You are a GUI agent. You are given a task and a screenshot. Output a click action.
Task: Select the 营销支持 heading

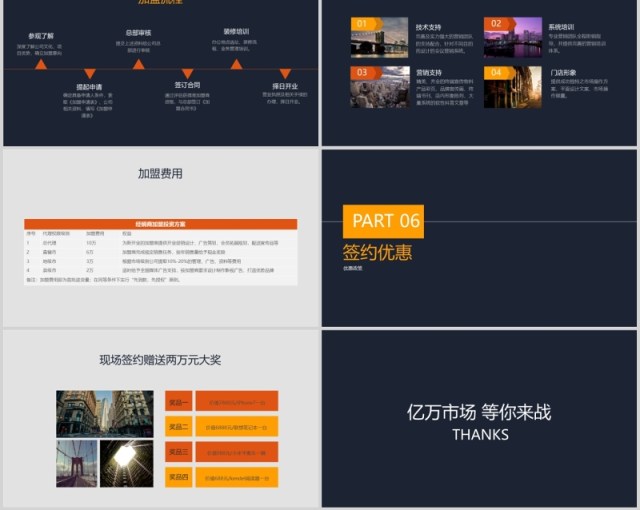[429, 73]
